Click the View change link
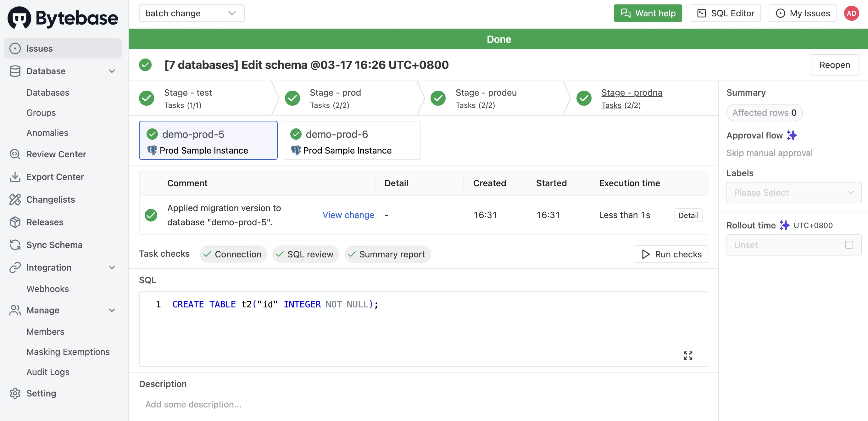The height and width of the screenshot is (421, 868). click(348, 215)
